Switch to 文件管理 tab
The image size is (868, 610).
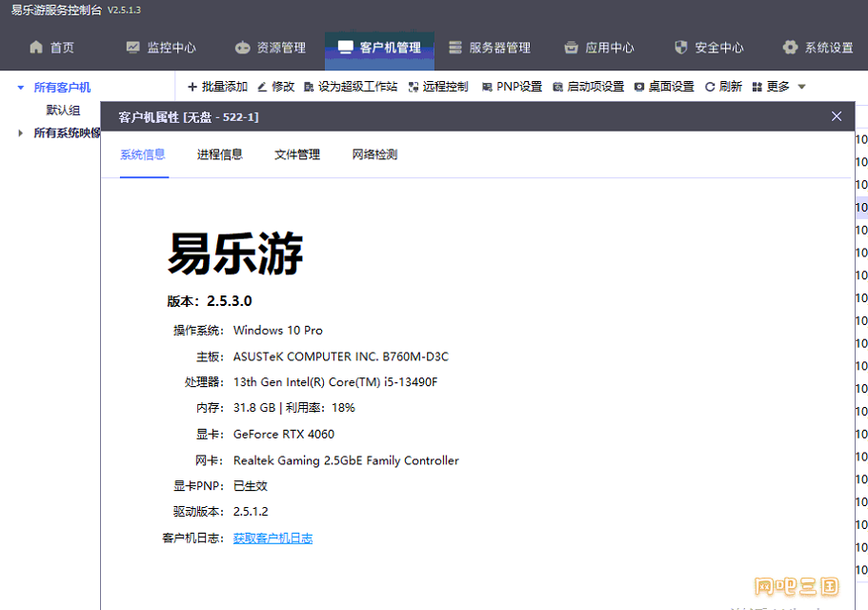tap(297, 154)
